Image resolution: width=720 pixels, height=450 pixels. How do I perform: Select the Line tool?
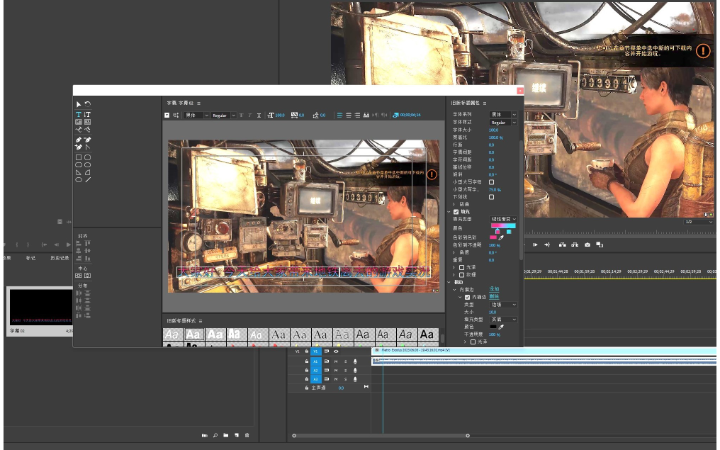click(88, 180)
